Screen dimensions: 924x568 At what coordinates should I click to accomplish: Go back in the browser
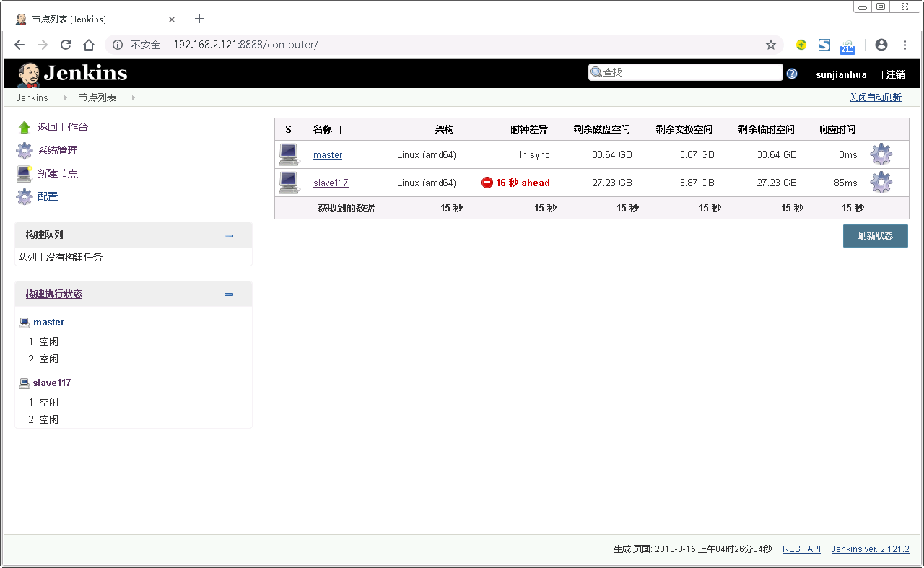tap(19, 45)
